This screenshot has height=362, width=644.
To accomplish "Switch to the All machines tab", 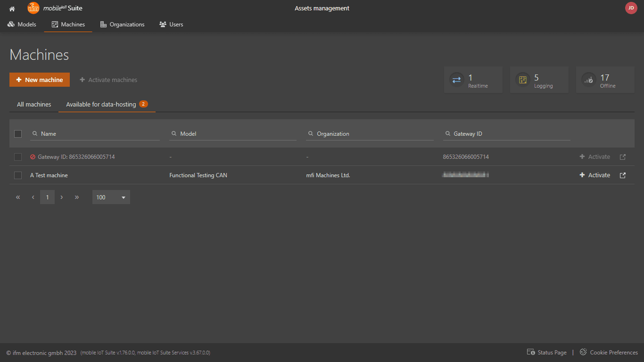I will click(x=34, y=105).
